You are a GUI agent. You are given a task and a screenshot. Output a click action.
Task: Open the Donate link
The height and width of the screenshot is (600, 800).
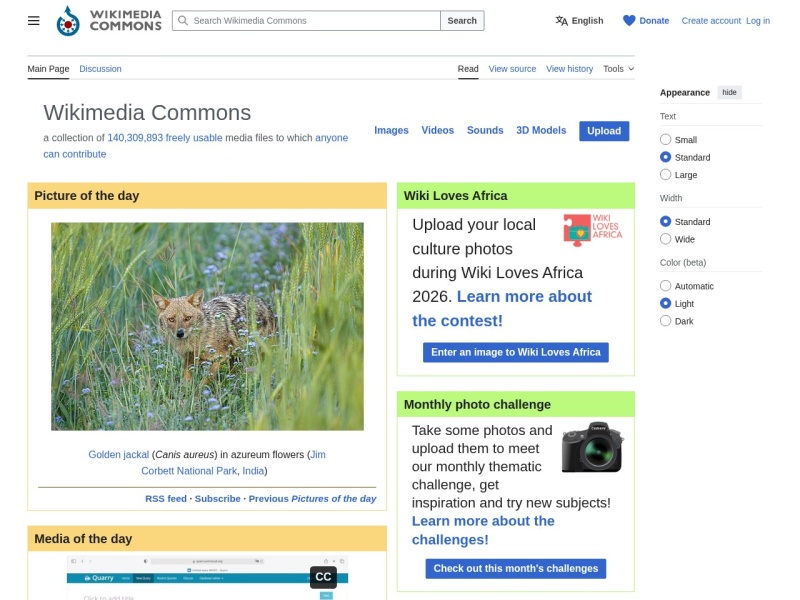[654, 21]
